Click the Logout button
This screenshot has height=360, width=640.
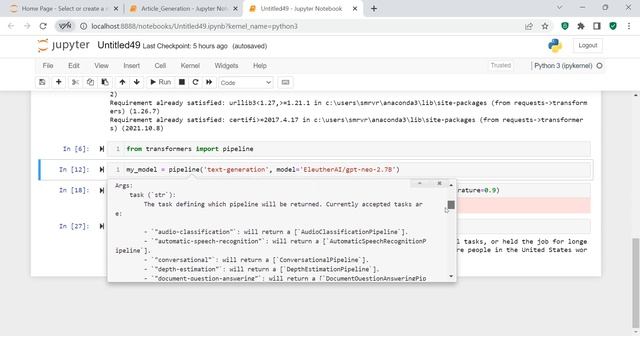pyautogui.click(x=587, y=45)
